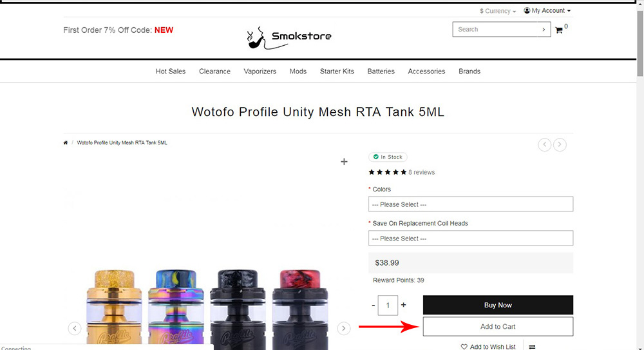
Task: Click Add to Cart button
Action: (x=498, y=327)
